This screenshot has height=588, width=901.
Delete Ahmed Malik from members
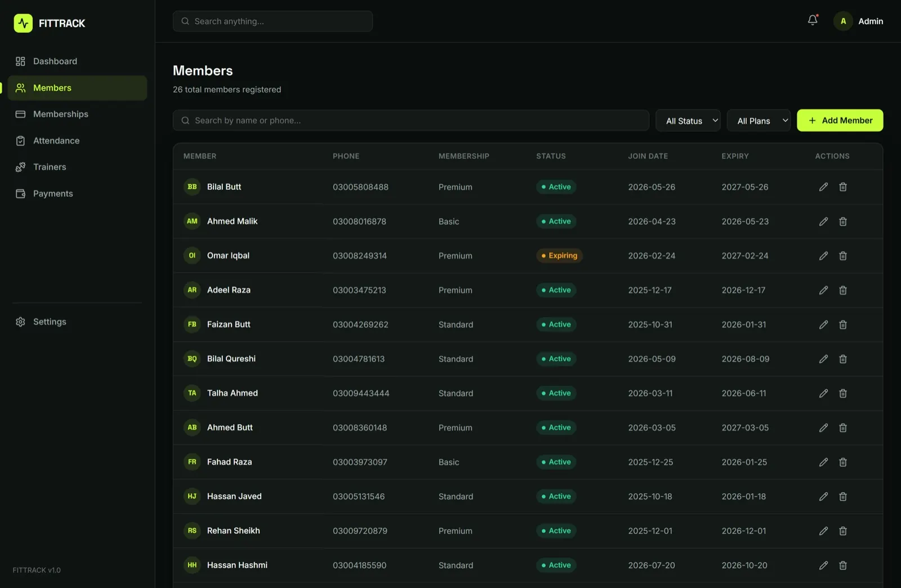tap(843, 221)
